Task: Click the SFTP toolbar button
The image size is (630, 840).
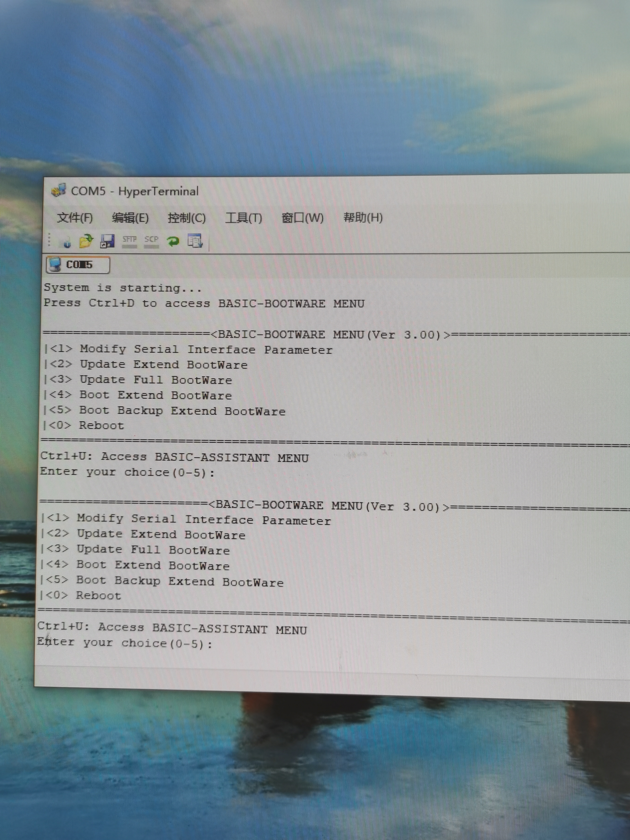Action: [129, 241]
